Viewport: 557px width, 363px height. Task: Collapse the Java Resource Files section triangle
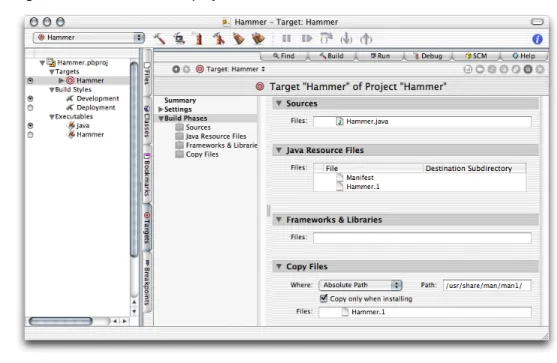[279, 150]
